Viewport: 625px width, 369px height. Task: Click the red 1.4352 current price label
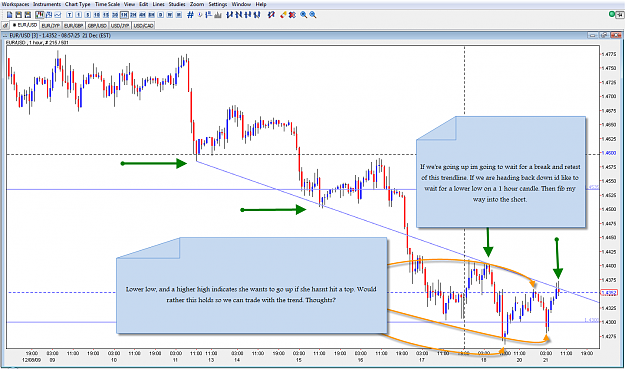point(609,293)
